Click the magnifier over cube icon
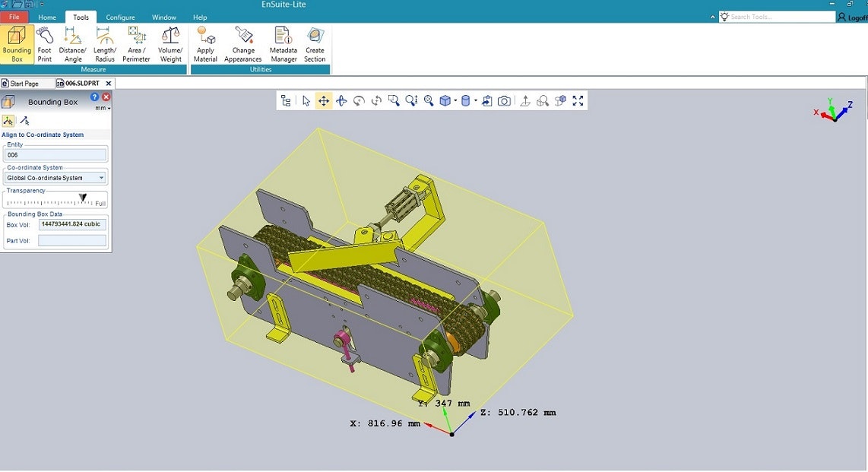Image resolution: width=868 pixels, height=472 pixels. click(x=543, y=100)
